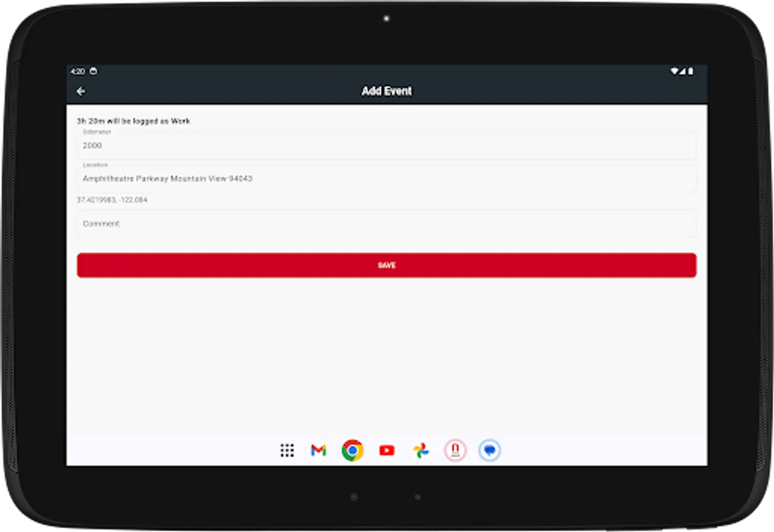Tap the signal strength indicator
The height and width of the screenshot is (532, 774).
coord(682,70)
